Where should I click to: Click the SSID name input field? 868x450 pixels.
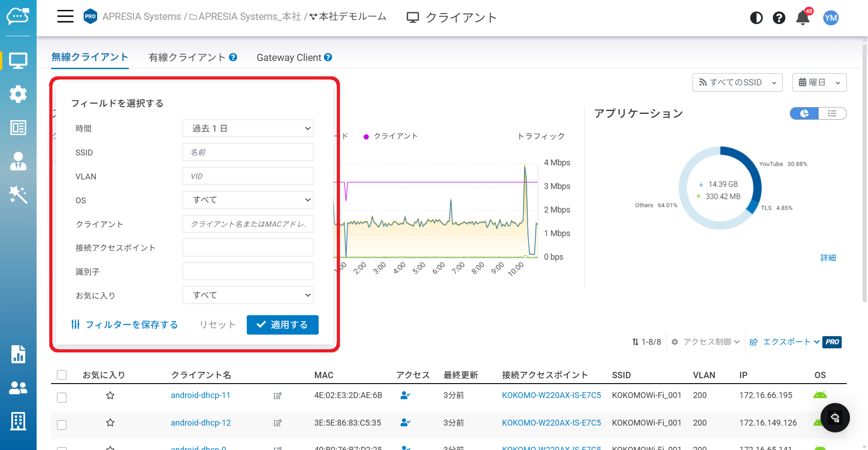(248, 152)
